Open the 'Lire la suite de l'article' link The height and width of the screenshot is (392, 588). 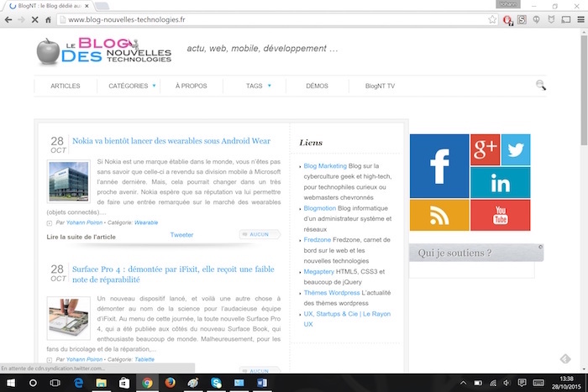(81, 237)
